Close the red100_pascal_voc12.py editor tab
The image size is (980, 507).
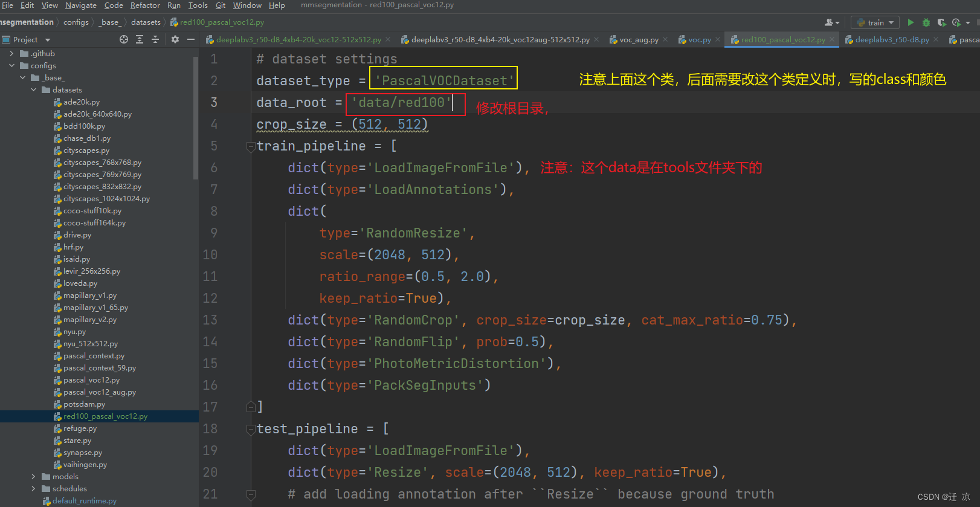click(x=832, y=39)
